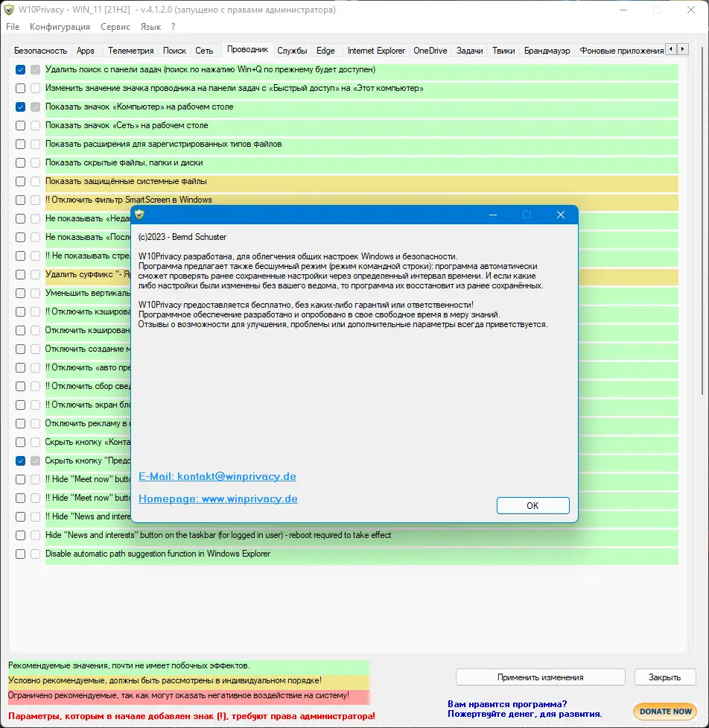709x728 pixels.
Task: Click the DONATE NOW button
Action: (665, 712)
